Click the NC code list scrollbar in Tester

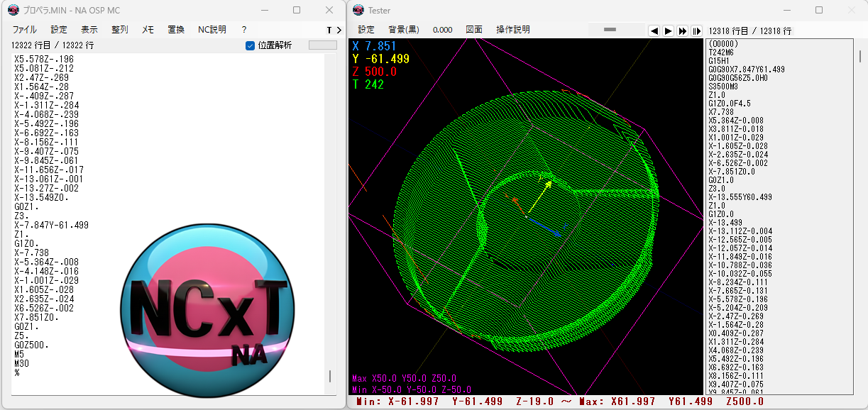(860, 57)
